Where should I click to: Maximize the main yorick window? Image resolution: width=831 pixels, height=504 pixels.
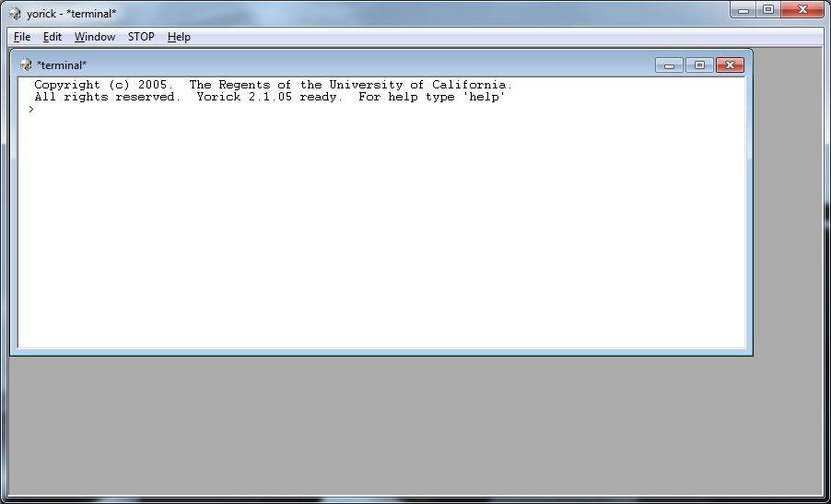point(767,10)
